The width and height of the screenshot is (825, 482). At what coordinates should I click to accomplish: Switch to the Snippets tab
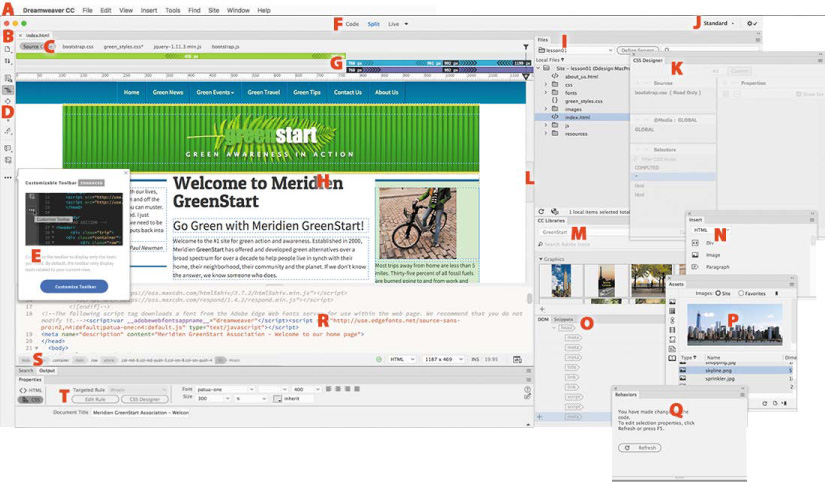[x=562, y=319]
